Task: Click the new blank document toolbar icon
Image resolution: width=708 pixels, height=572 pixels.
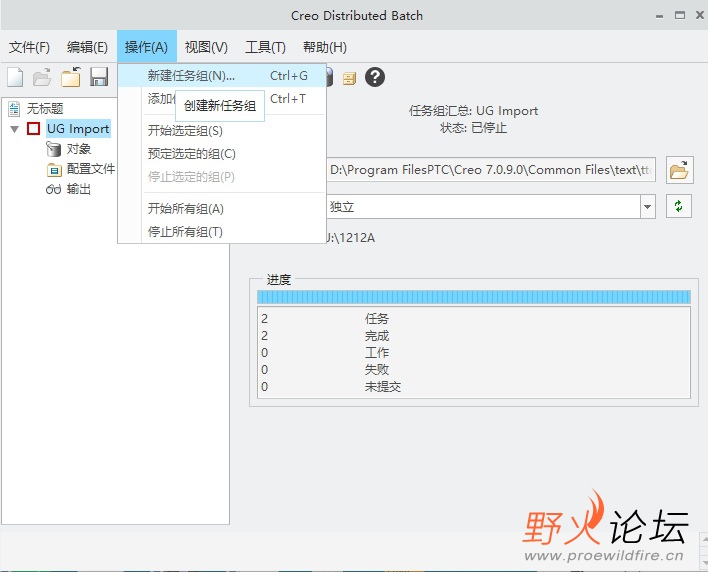Action: (x=15, y=77)
